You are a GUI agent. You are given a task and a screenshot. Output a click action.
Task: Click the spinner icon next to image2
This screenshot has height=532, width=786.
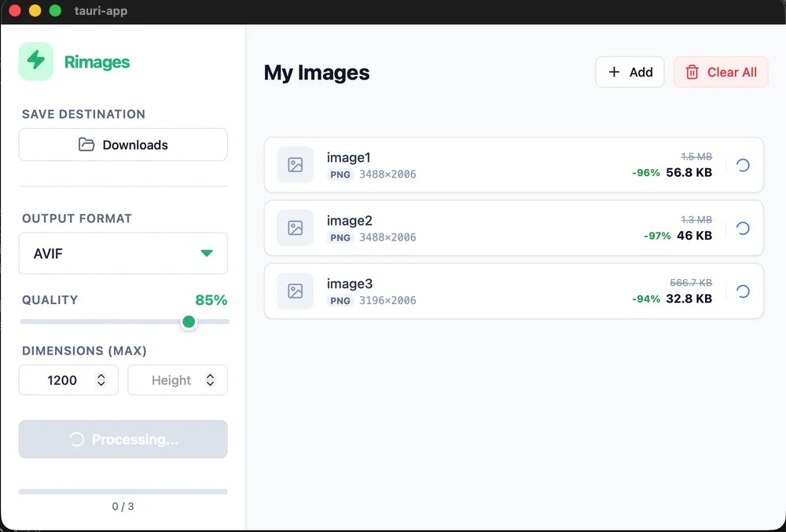(x=743, y=228)
